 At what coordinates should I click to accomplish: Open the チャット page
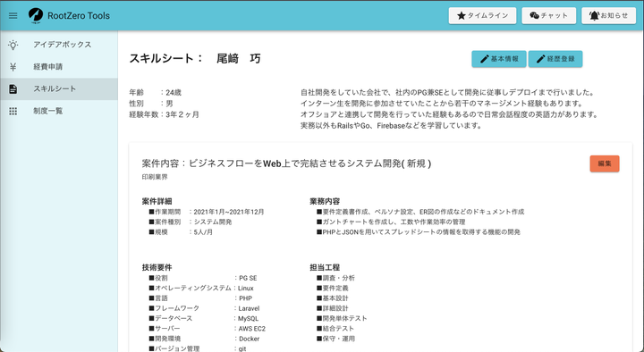548,15
